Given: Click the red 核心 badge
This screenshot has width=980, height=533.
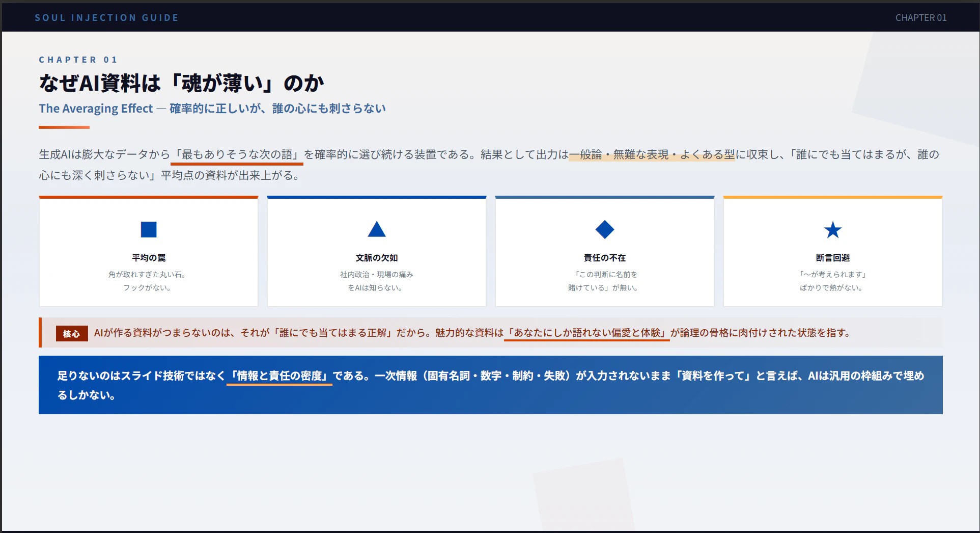Looking at the screenshot, I should 72,333.
